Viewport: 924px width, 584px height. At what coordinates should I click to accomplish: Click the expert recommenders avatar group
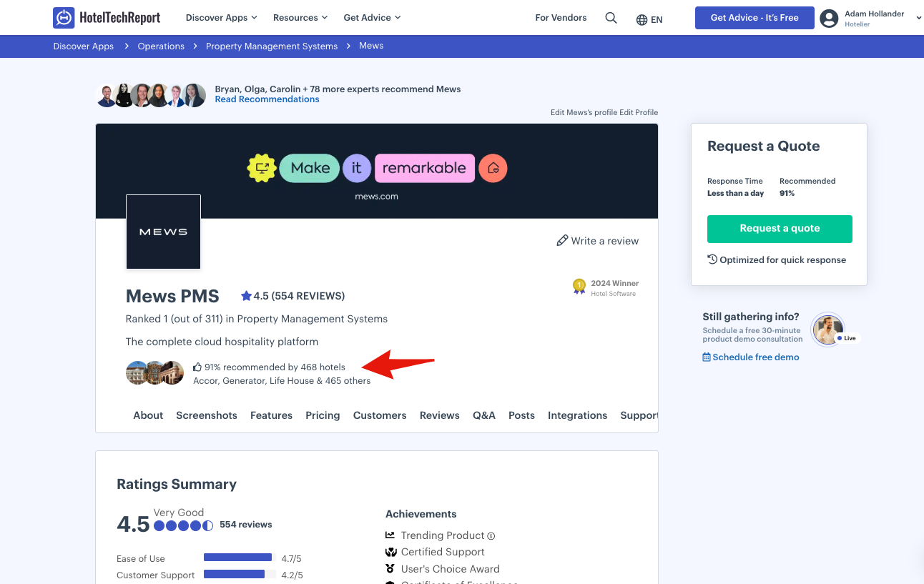(x=151, y=95)
